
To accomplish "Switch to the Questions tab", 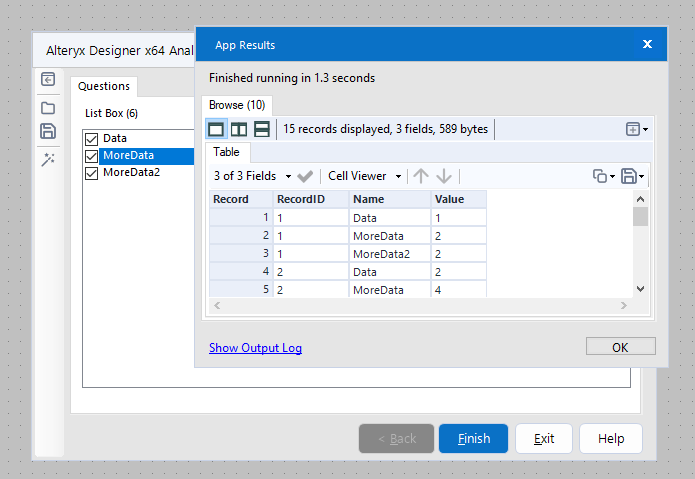I will point(104,86).
